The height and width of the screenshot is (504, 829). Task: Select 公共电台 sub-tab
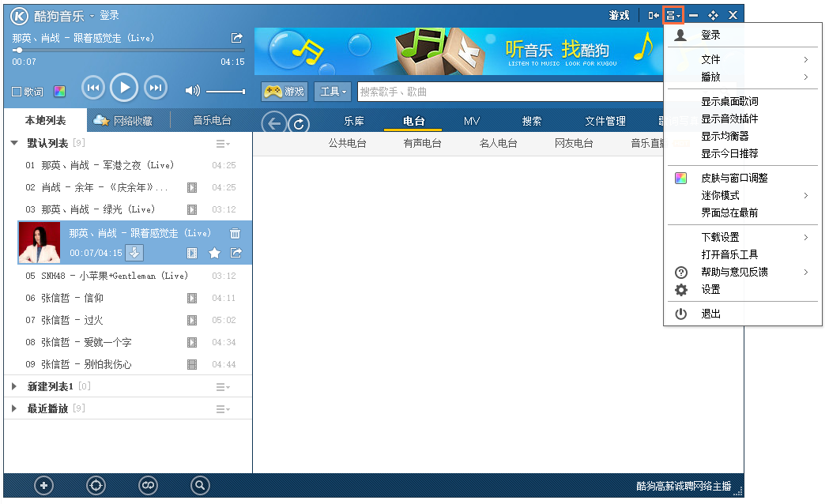pos(348,143)
